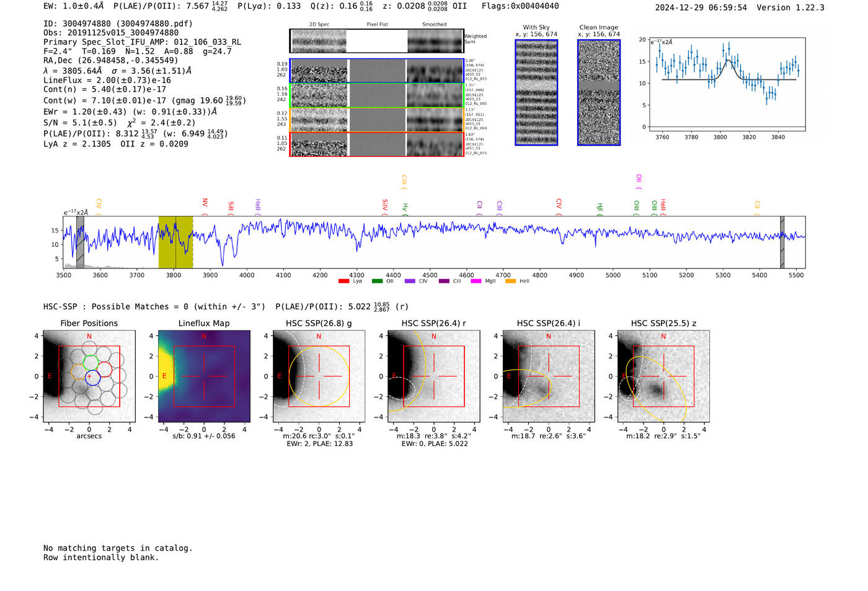Screen dimensions: 868x591
Task: Open the HSC SSP(26.4) r image
Action: point(433,376)
